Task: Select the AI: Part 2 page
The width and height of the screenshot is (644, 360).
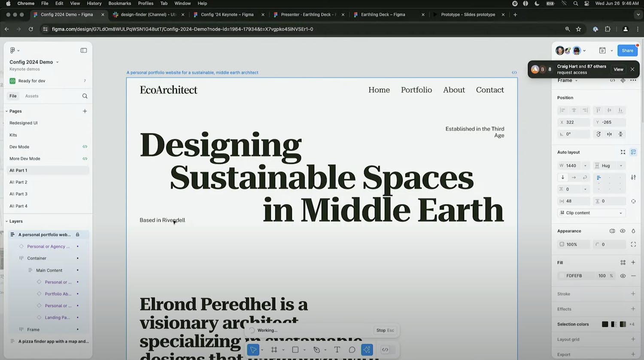Action: click(18, 182)
